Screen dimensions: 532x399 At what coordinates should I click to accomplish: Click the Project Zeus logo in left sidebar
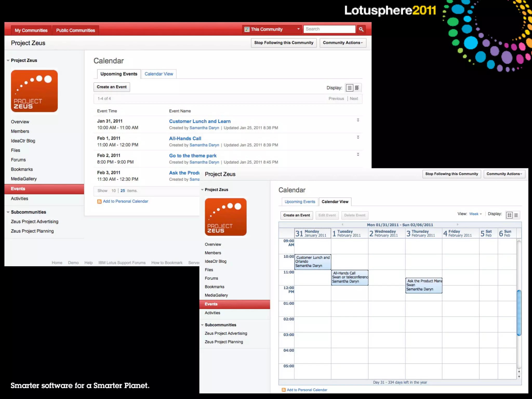click(34, 91)
